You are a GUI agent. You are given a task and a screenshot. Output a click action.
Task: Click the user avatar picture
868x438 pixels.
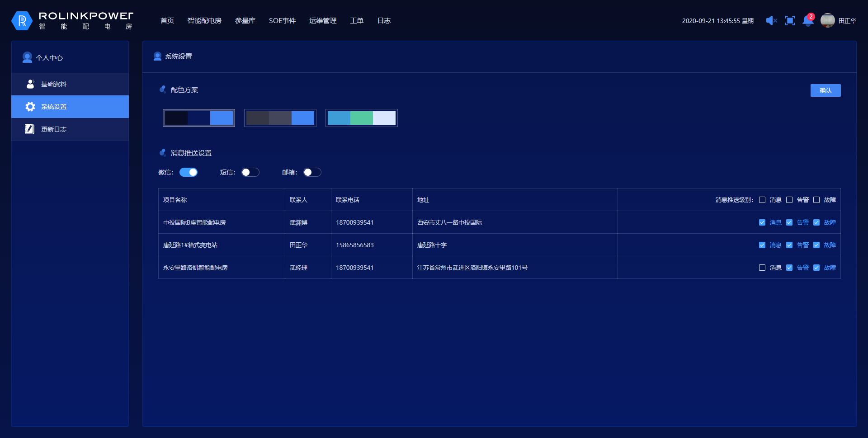(827, 20)
